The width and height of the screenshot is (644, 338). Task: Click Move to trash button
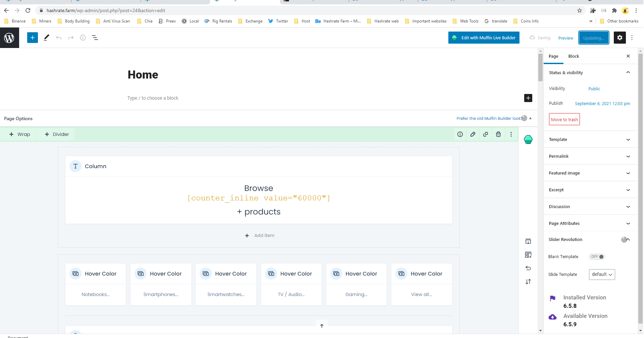[564, 119]
